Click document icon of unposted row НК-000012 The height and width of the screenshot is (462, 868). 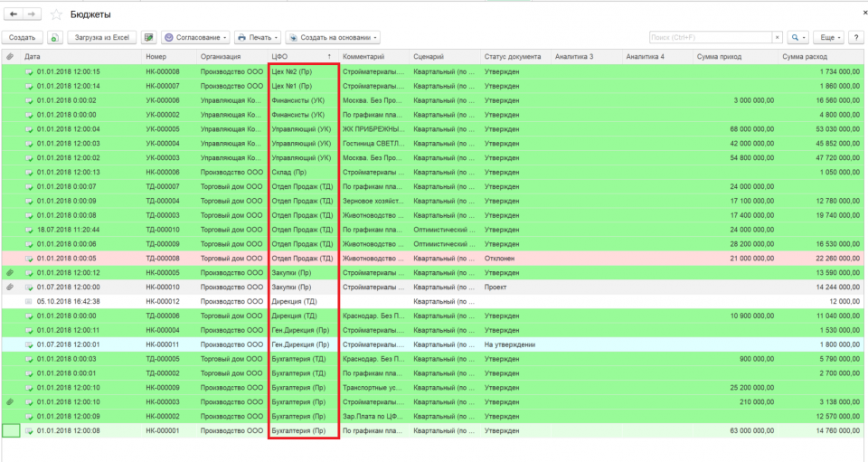click(29, 301)
